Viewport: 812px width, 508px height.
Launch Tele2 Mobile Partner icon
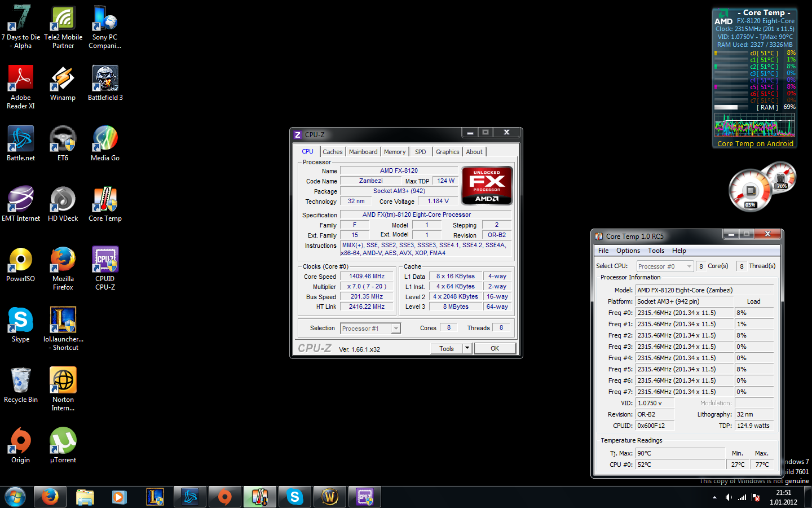point(63,27)
